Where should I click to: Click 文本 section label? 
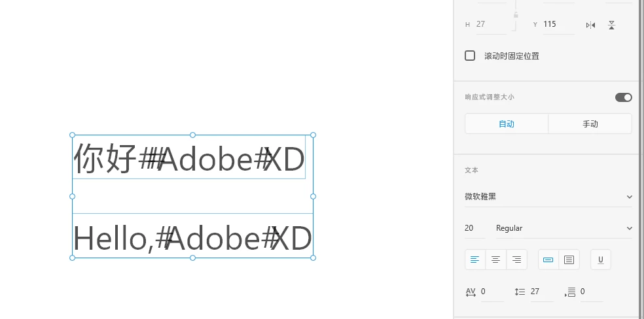[471, 170]
